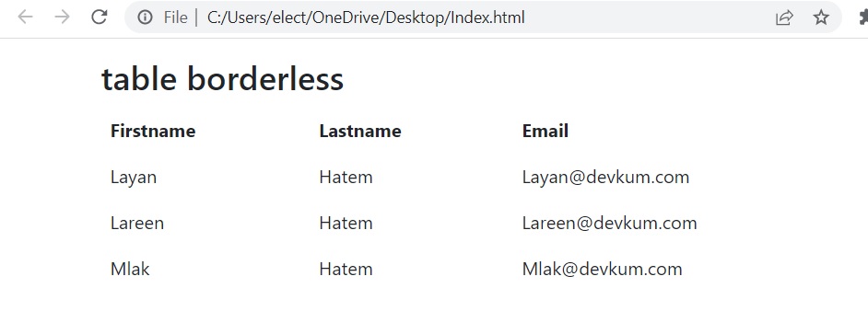Screen dimensions: 868x334
Task: Select the Firstname column header
Action: point(153,131)
